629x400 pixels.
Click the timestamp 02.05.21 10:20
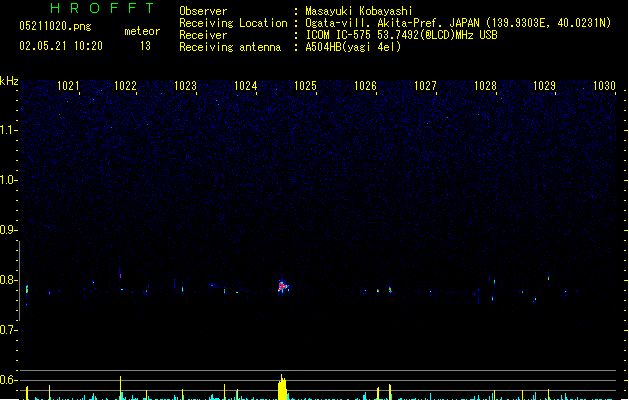click(61, 46)
